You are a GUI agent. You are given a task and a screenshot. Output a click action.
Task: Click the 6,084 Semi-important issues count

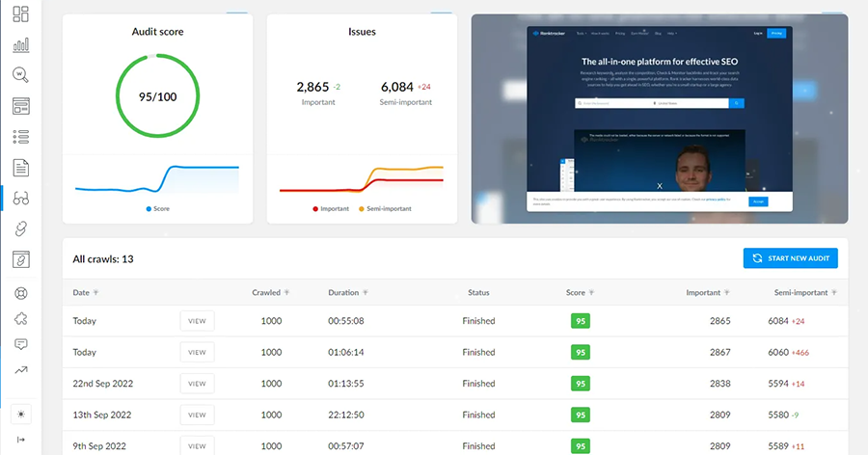(397, 87)
